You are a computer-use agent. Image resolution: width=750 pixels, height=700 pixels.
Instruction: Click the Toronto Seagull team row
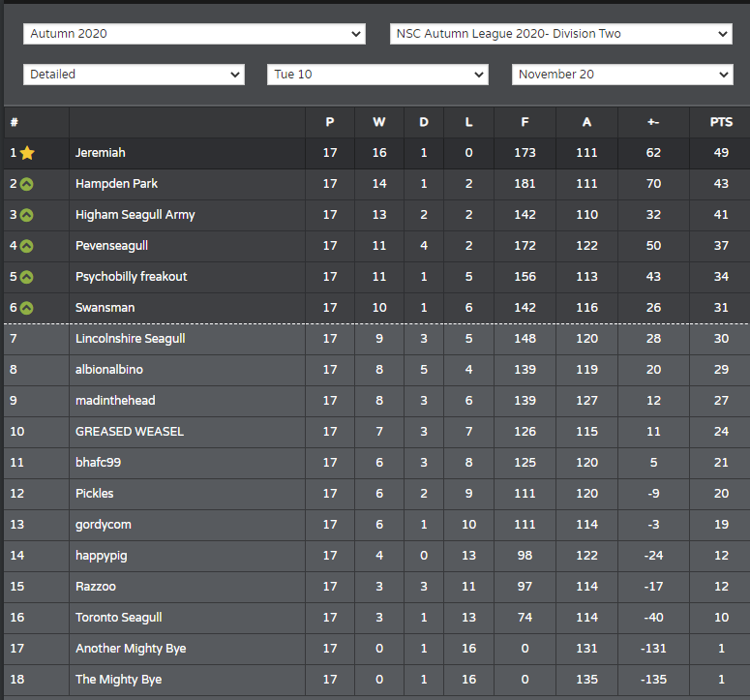point(376,618)
